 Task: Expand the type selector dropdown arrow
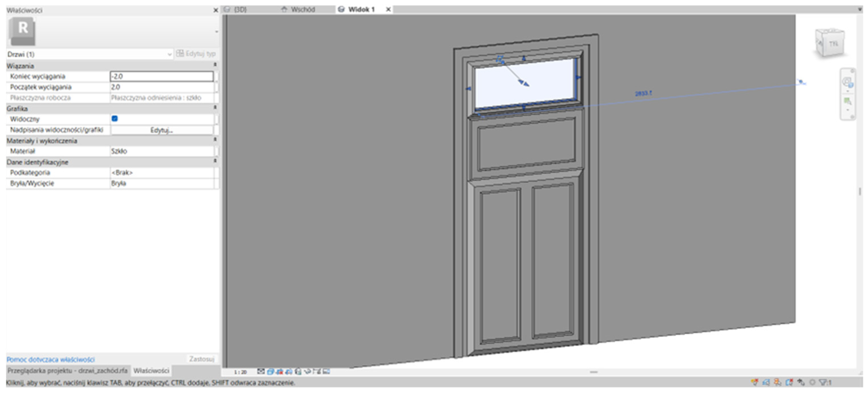[216, 32]
